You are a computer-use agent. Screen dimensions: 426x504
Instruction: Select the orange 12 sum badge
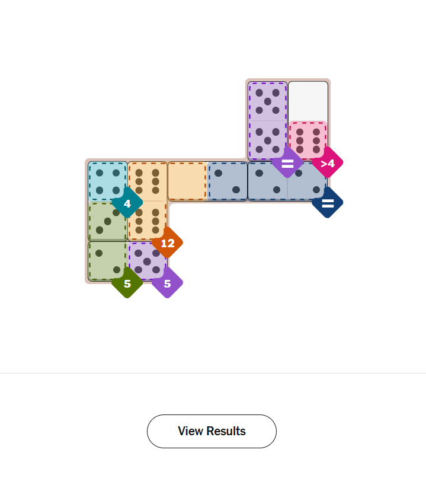[x=167, y=243]
